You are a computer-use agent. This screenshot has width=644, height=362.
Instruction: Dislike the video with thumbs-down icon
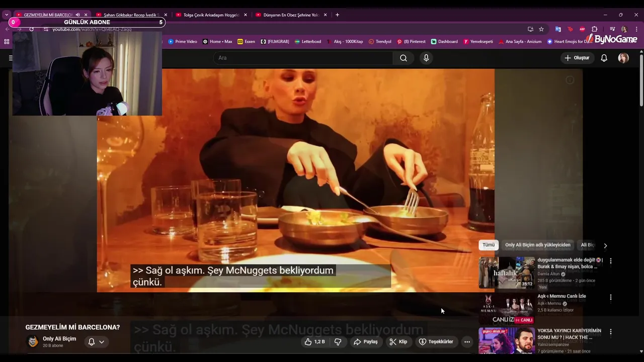coord(338,342)
